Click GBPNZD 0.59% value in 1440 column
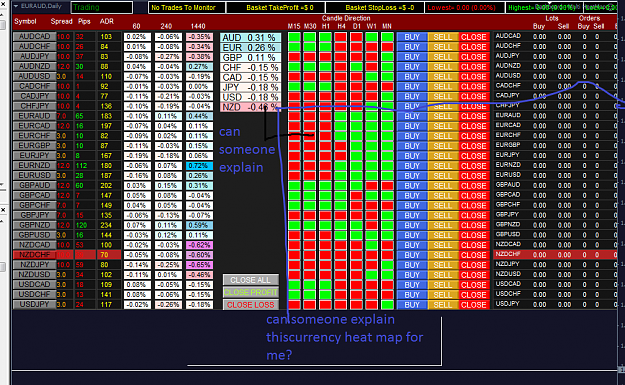Image resolution: width=625 pixels, height=385 pixels. (199, 226)
